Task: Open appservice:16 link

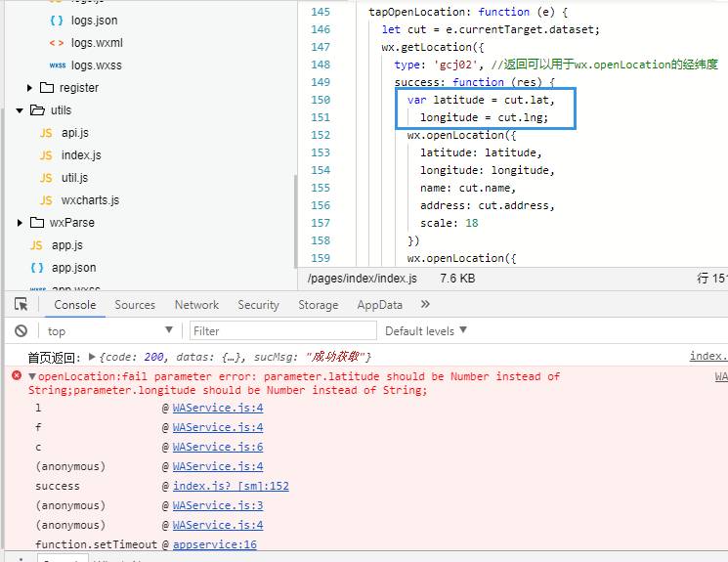Action: click(215, 544)
